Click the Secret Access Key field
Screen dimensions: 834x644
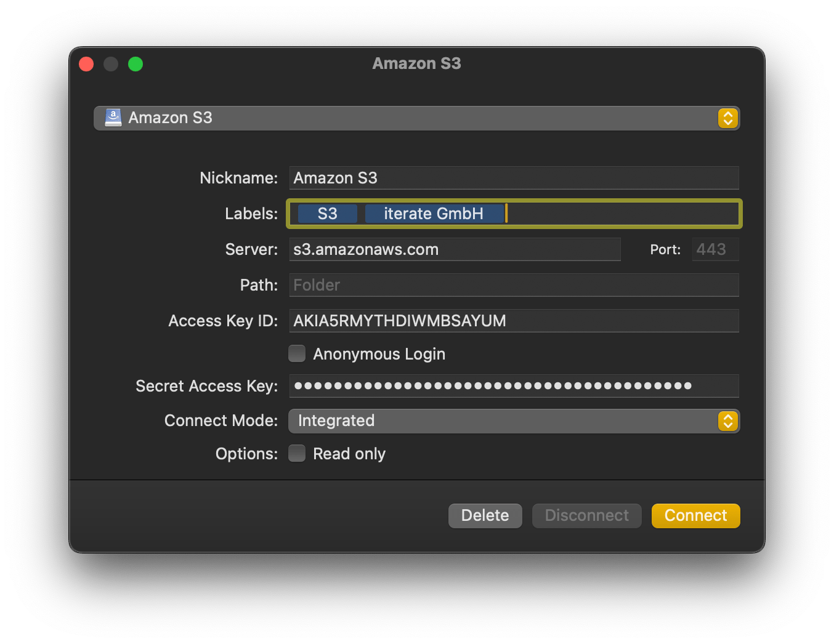514,386
